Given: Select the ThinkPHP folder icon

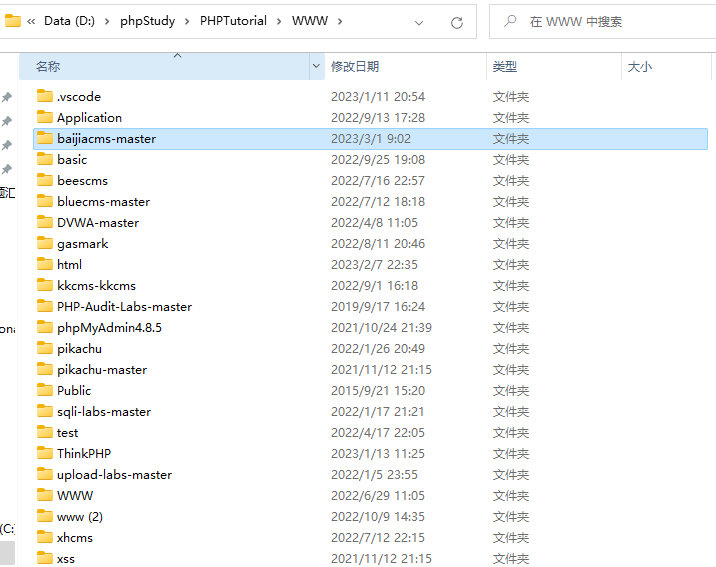Looking at the screenshot, I should click(x=45, y=453).
